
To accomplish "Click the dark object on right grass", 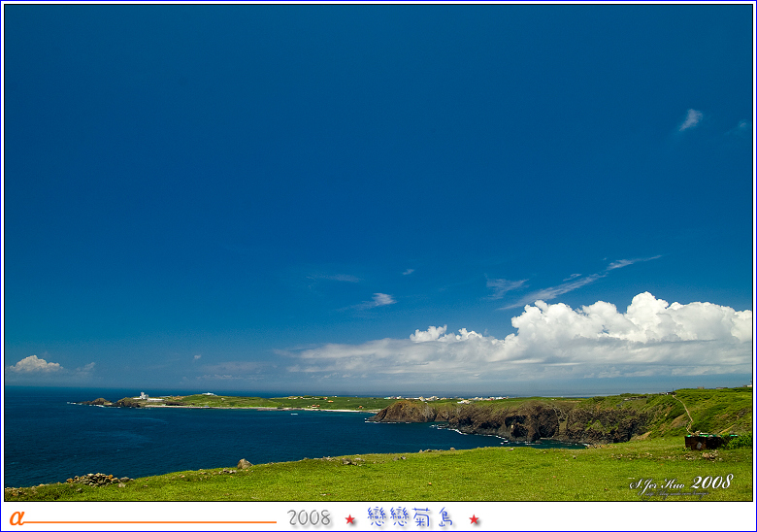I will [x=705, y=441].
